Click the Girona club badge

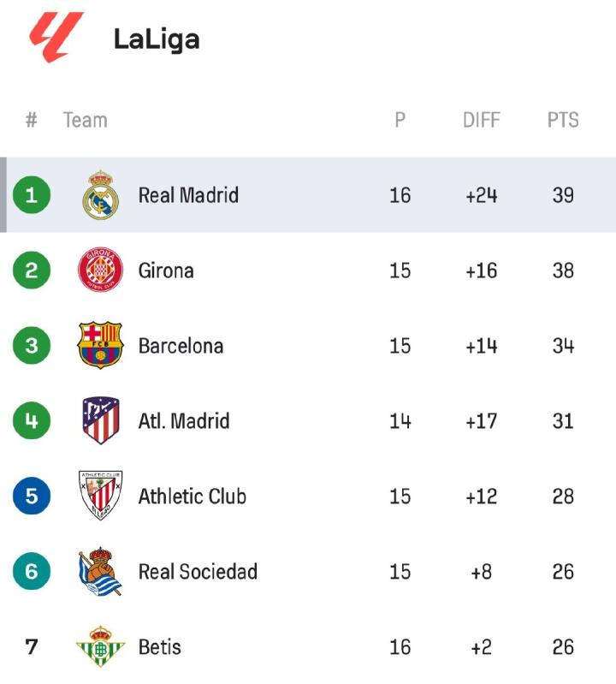click(100, 271)
